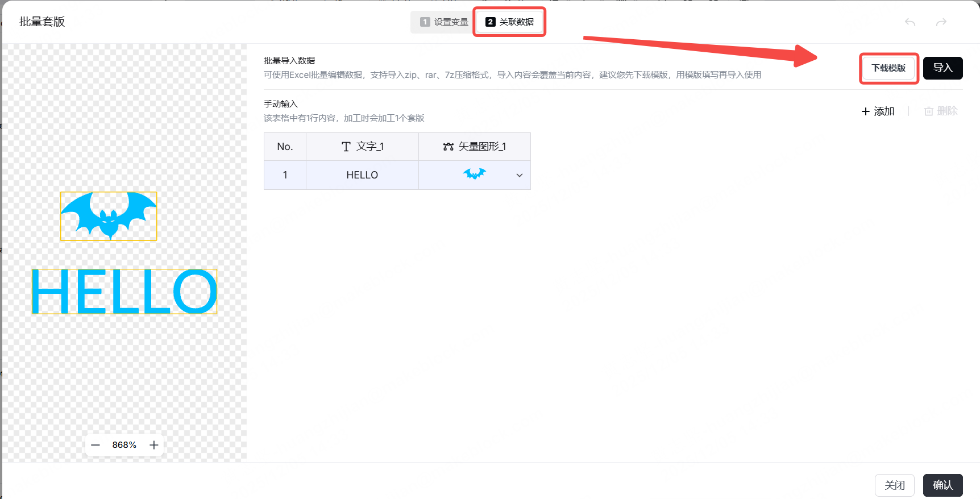Click the 下载模版 button

[x=888, y=68]
